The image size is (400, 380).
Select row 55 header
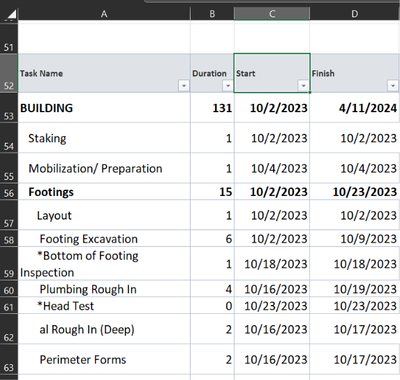click(9, 168)
